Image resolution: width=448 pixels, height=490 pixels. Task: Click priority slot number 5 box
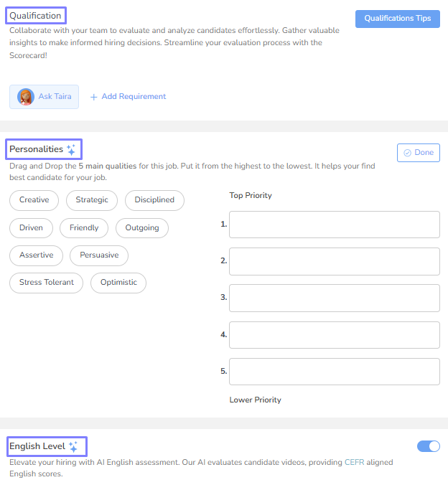(x=334, y=372)
